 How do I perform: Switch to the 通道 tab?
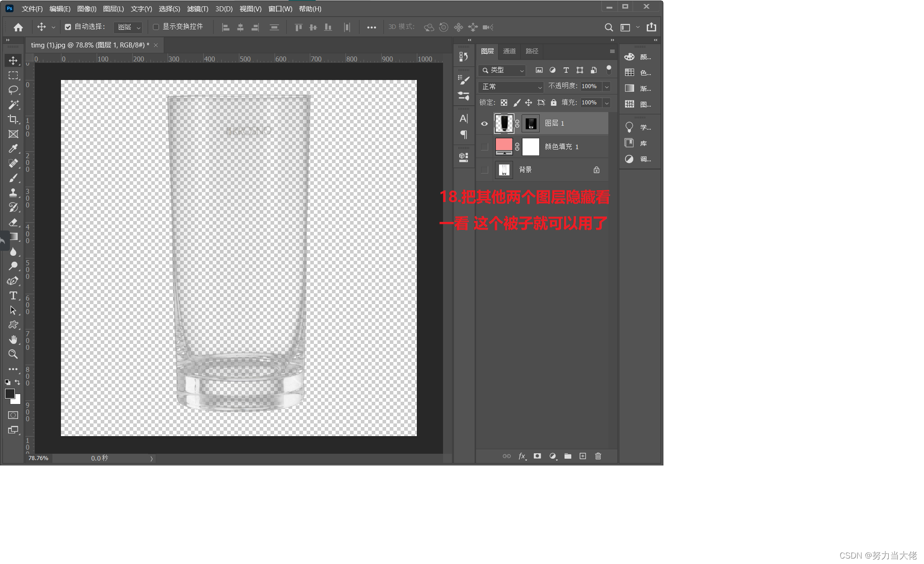click(x=509, y=51)
